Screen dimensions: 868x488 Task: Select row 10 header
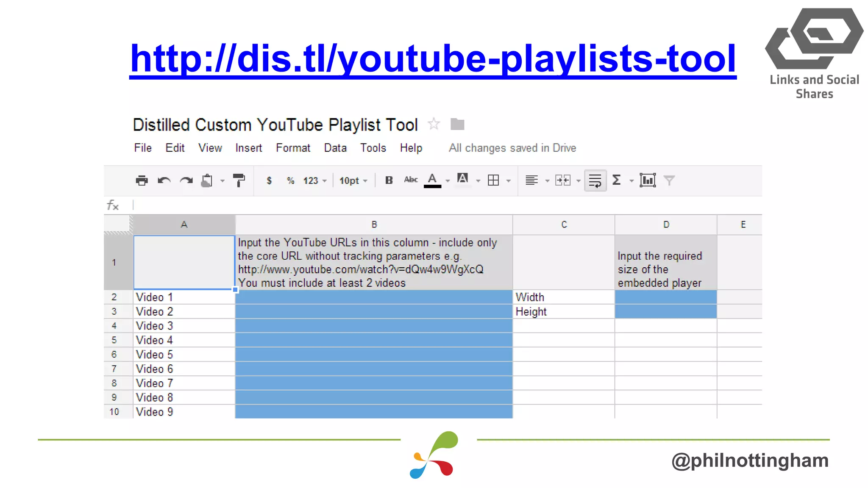click(x=118, y=412)
